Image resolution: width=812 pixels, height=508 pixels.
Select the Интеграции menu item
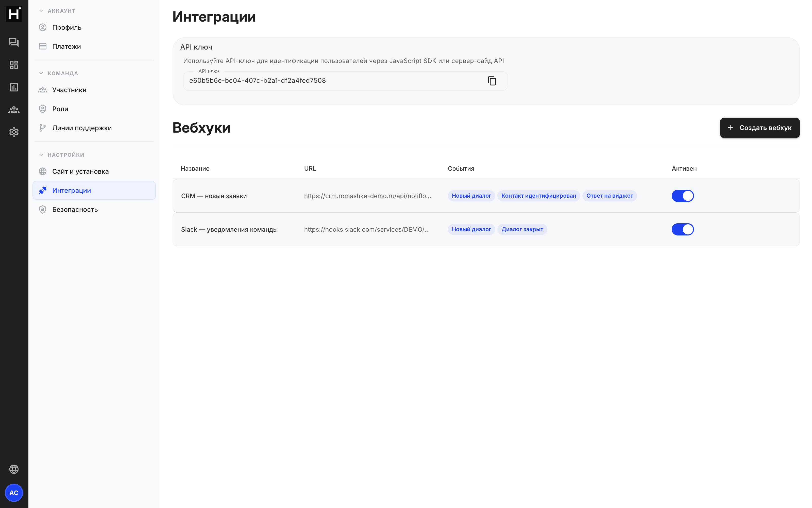point(94,190)
